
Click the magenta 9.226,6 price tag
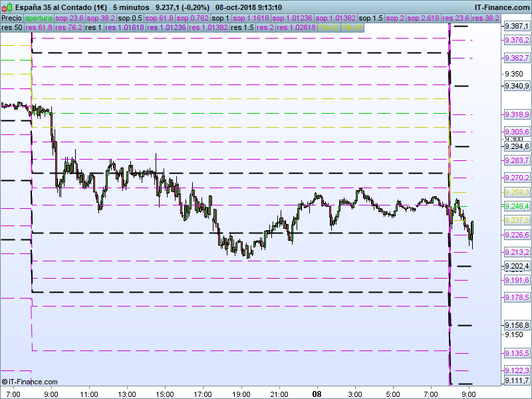click(517, 235)
